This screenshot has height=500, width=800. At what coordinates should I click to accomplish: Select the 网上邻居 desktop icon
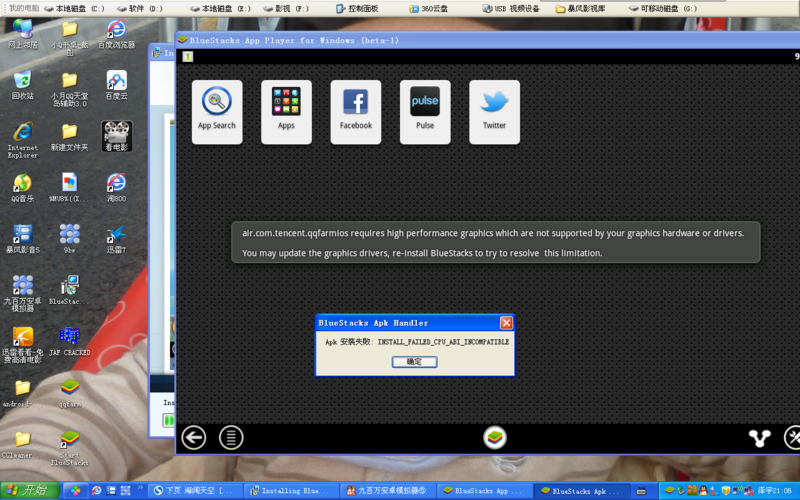tap(22, 34)
